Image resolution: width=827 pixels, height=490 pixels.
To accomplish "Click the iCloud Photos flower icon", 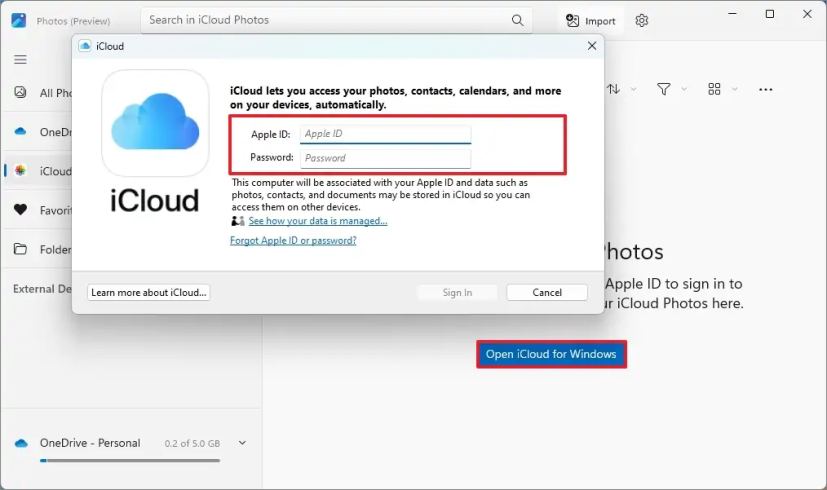I will tap(20, 170).
